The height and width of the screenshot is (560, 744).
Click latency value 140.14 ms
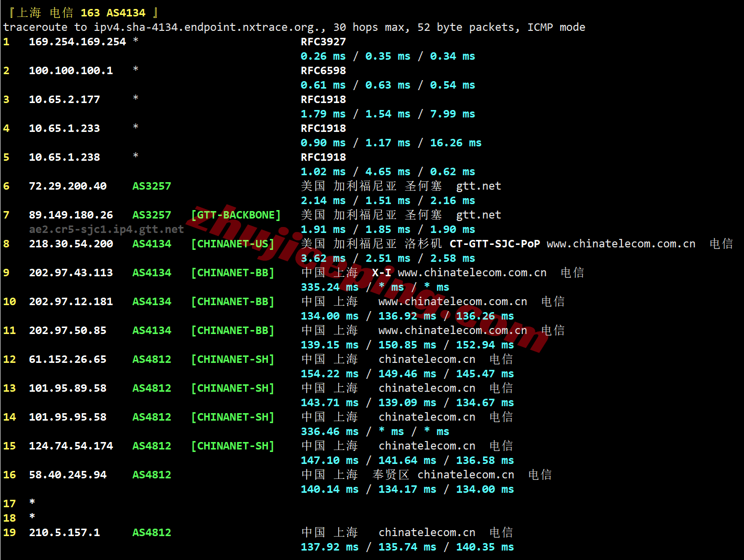(330, 489)
